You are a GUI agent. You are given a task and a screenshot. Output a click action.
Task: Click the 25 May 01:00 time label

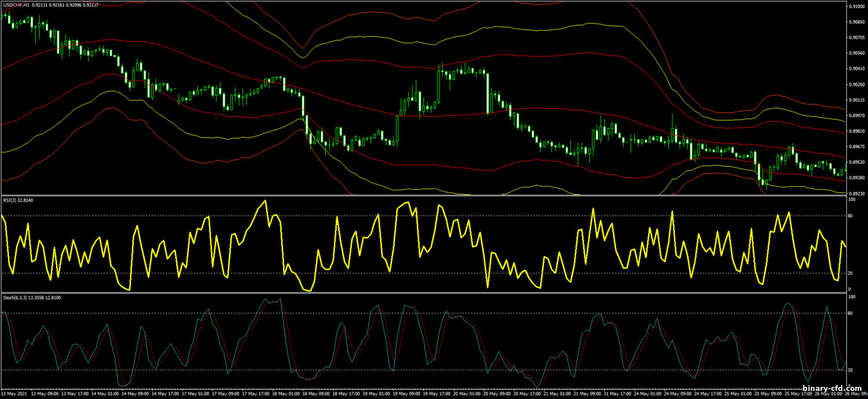pyautogui.click(x=738, y=394)
